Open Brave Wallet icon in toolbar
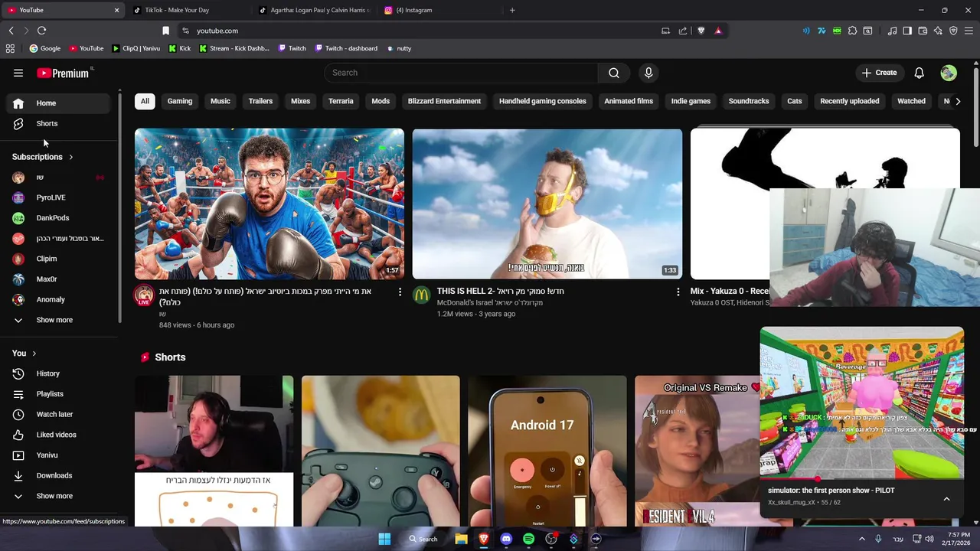980x551 pixels. pyautogui.click(x=923, y=31)
